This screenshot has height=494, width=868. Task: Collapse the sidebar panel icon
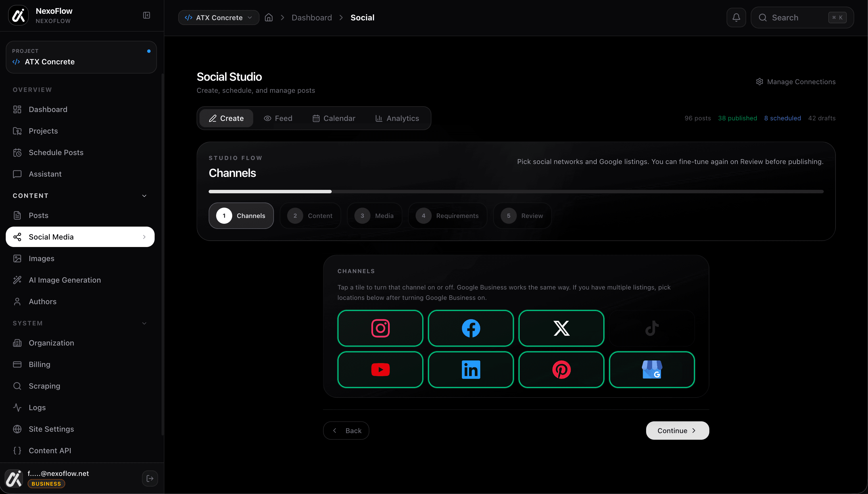pyautogui.click(x=146, y=15)
